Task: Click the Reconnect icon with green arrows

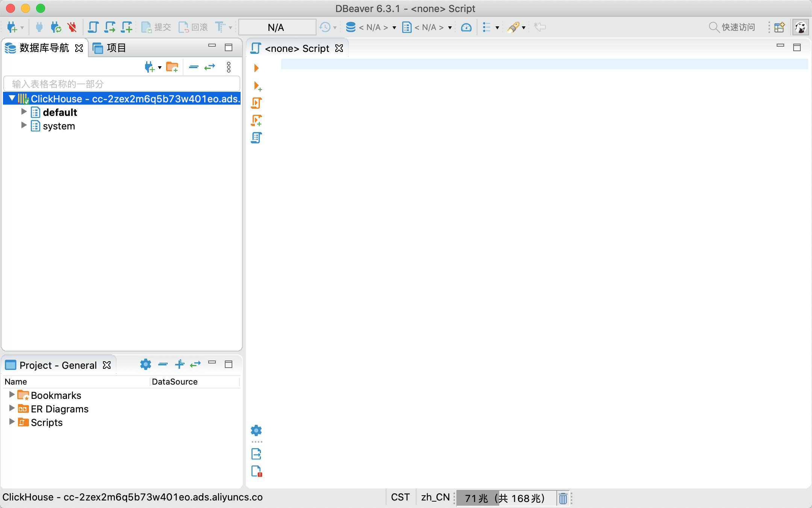Action: pyautogui.click(x=56, y=27)
